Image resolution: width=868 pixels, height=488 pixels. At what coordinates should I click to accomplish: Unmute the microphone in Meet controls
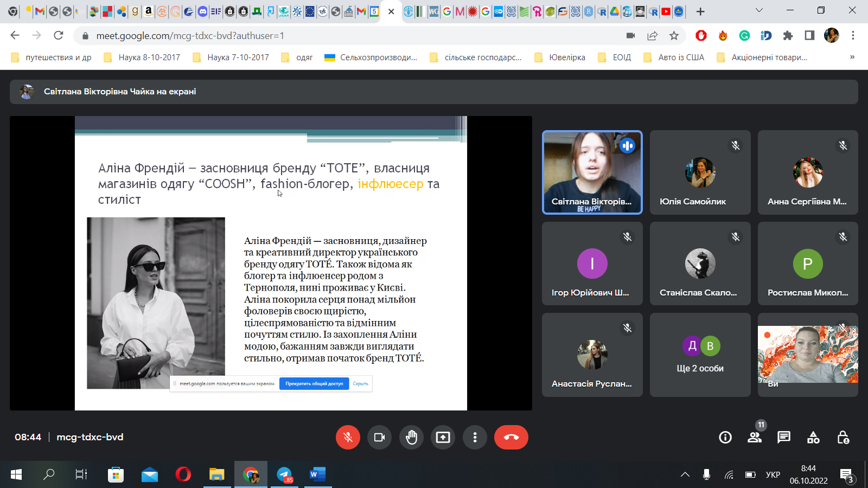coord(348,437)
